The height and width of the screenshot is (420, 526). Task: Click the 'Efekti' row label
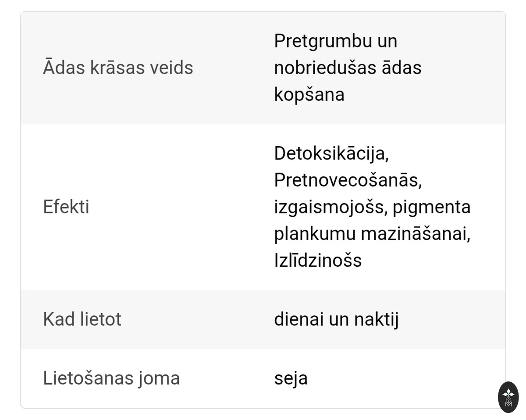(x=66, y=207)
